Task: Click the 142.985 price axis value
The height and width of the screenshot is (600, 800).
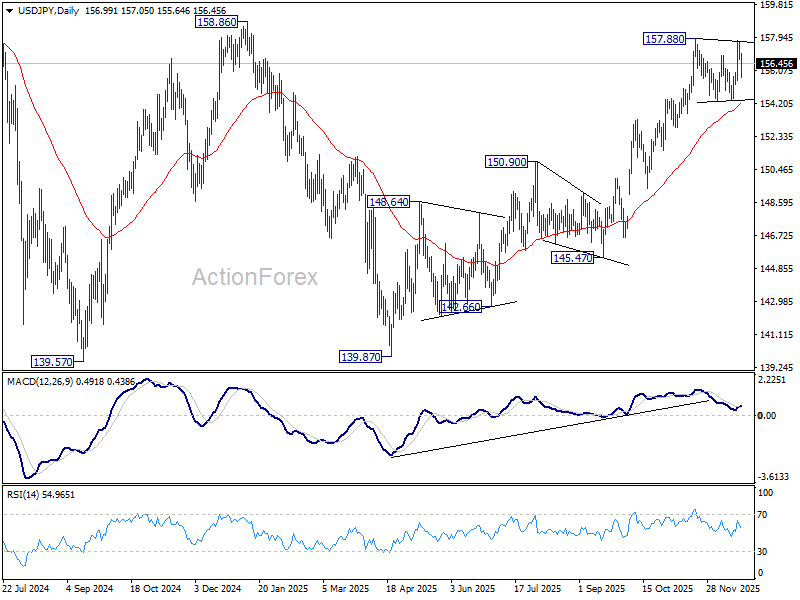Action: point(776,302)
